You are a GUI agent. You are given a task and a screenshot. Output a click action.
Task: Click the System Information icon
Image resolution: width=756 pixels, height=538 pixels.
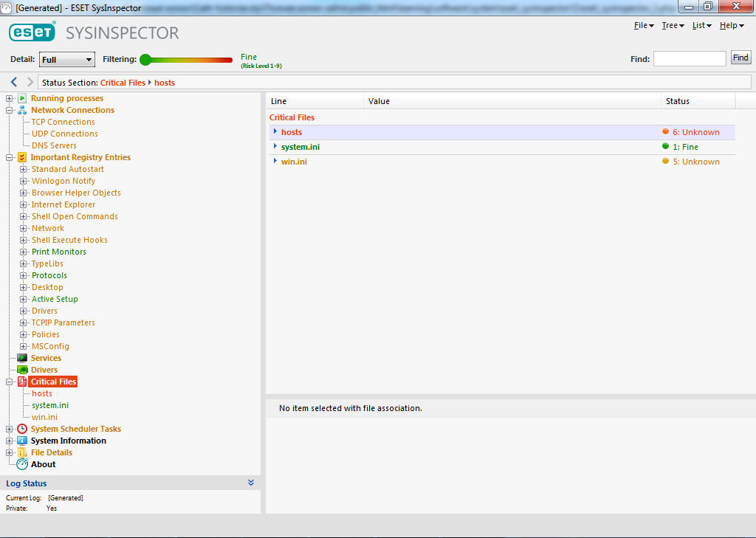pos(22,441)
